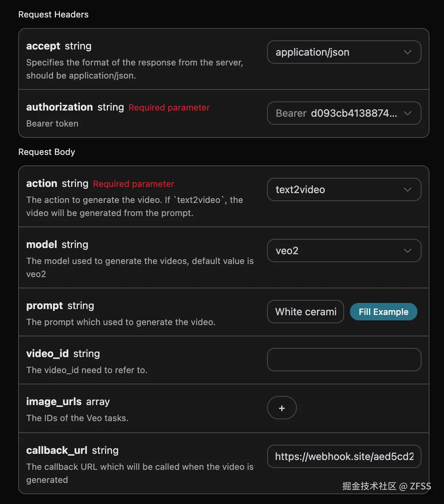Image resolution: width=444 pixels, height=504 pixels.
Task: Click the callback_url webhook.site input field
Action: (344, 457)
